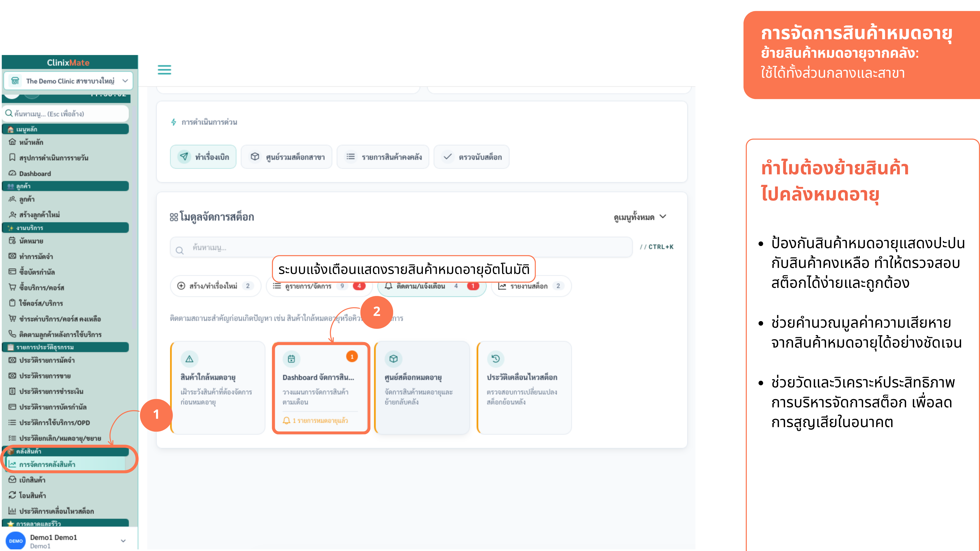
Task: Click the ซื้อบริการ/คอร์ส cart icon
Action: (x=12, y=287)
